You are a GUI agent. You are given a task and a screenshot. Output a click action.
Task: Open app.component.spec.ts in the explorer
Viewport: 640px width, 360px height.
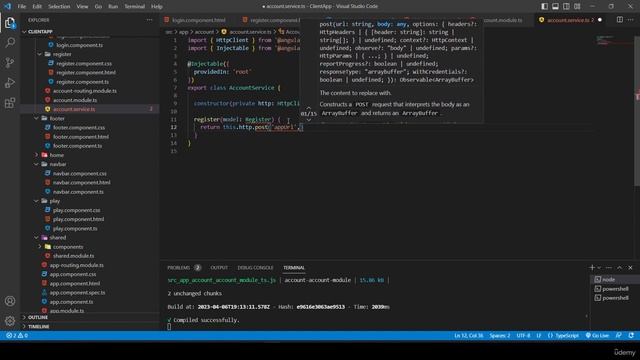pos(78,293)
